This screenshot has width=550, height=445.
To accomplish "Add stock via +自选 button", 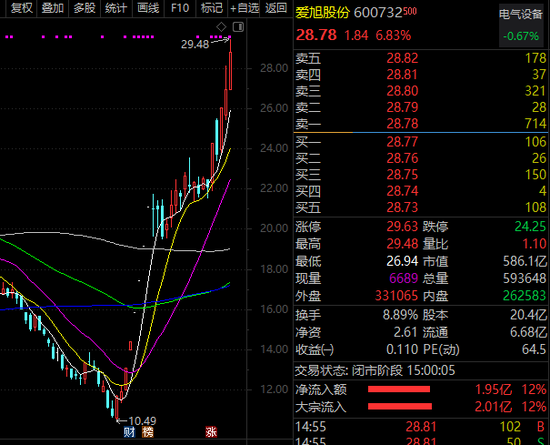I will tap(244, 8).
